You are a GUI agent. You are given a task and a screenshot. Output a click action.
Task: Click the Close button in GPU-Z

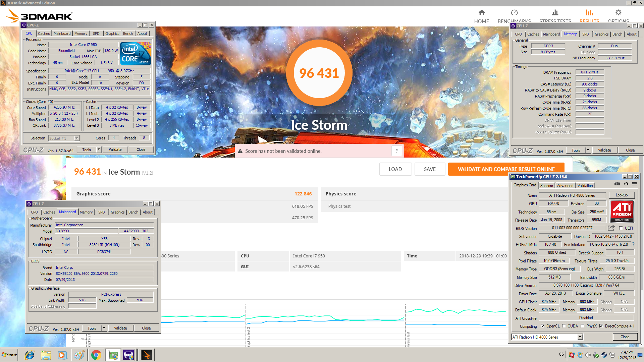(625, 337)
